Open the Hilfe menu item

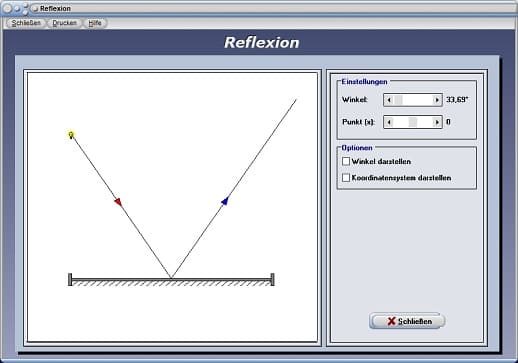click(x=95, y=23)
